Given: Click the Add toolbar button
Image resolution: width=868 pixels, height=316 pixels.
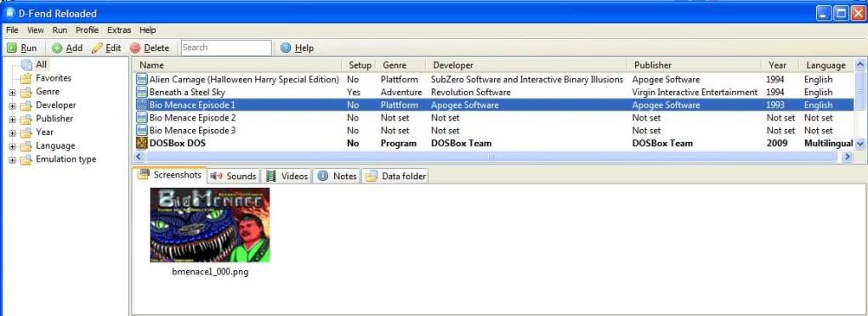Looking at the screenshot, I should [x=67, y=48].
